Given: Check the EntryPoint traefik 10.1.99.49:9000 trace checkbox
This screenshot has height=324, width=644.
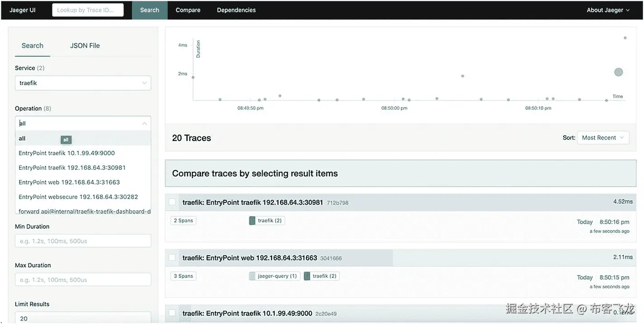Looking at the screenshot, I should pos(172,313).
